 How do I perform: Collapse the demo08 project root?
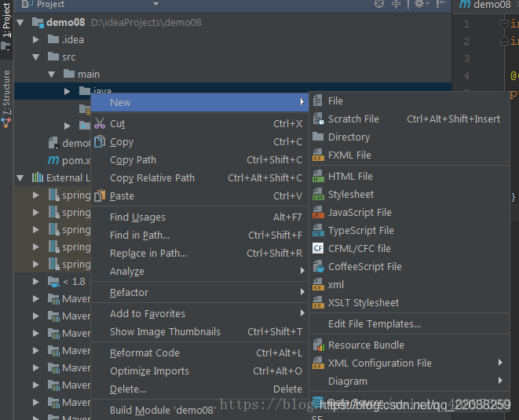(x=20, y=23)
